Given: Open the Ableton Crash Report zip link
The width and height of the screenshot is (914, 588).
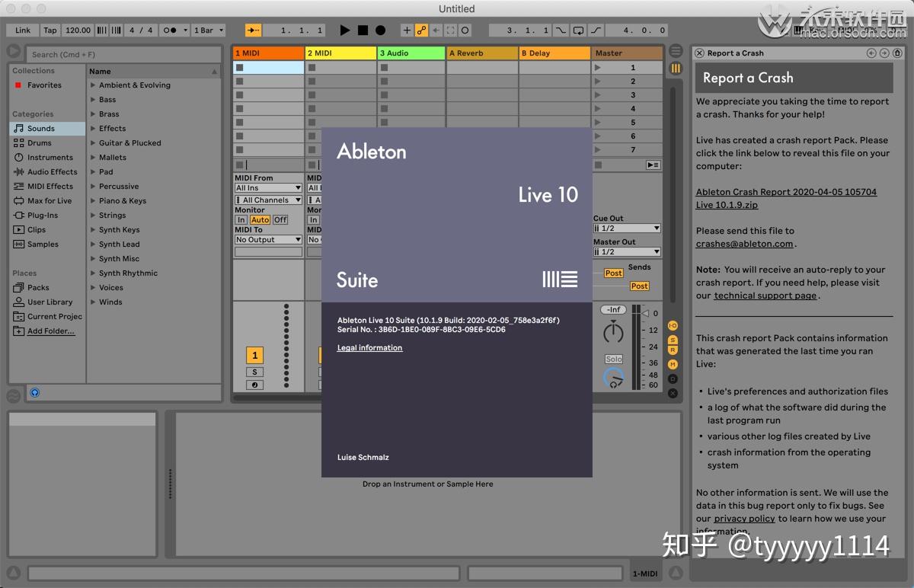Looking at the screenshot, I should 786,199.
